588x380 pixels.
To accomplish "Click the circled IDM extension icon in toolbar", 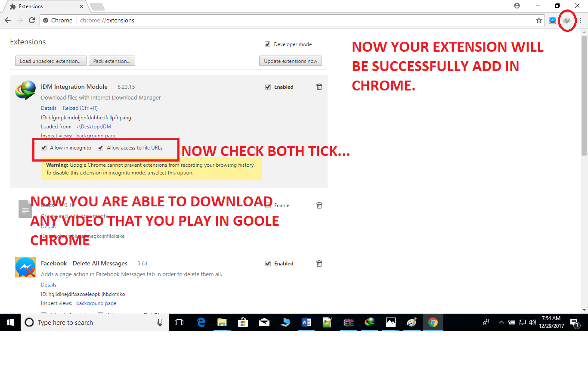I will click(567, 20).
